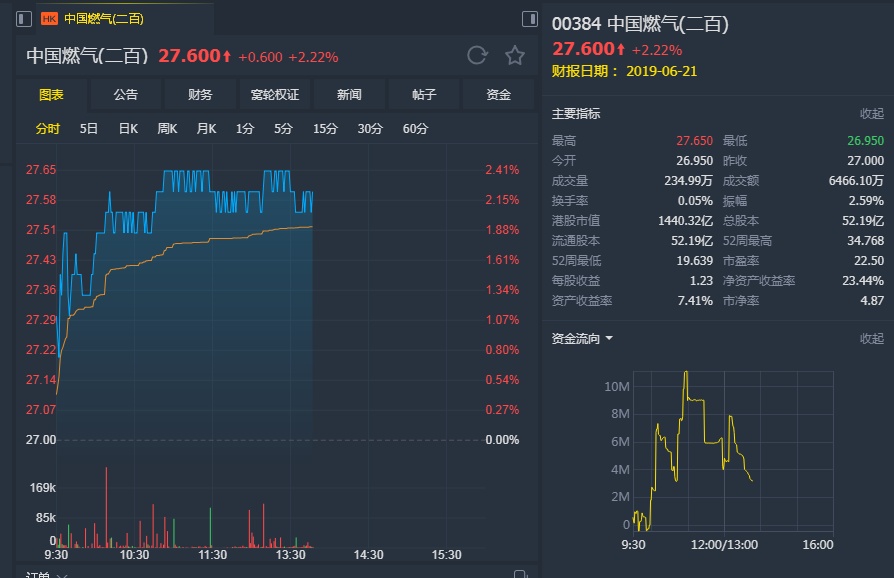Viewport: 894px width, 578px height.
Task: Show the 资金 tab
Action: [x=498, y=95]
